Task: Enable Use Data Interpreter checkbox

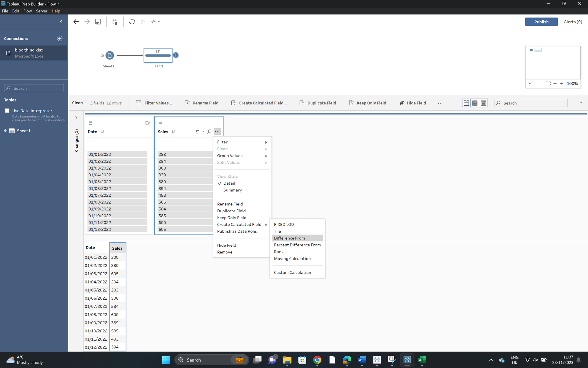Action: tap(7, 111)
